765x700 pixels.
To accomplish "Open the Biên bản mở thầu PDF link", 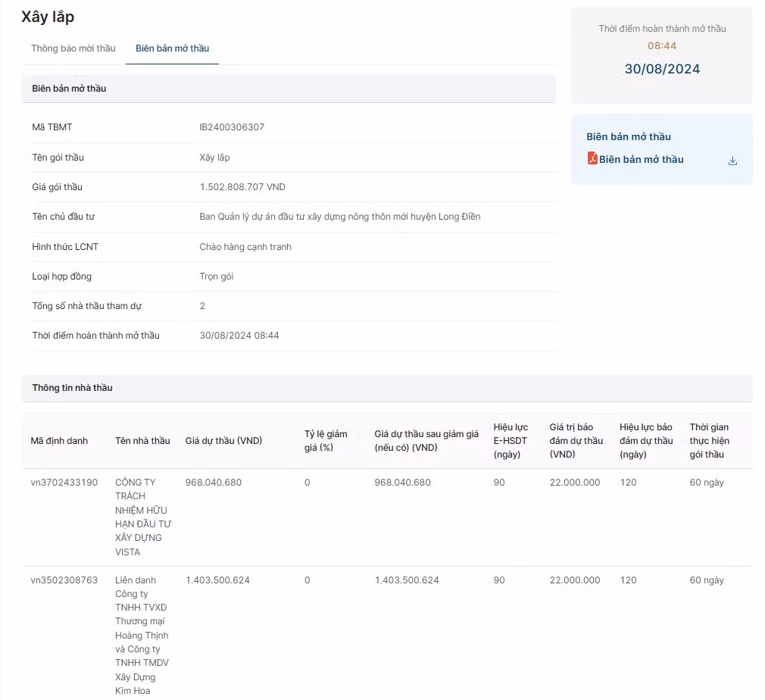I will 641,159.
